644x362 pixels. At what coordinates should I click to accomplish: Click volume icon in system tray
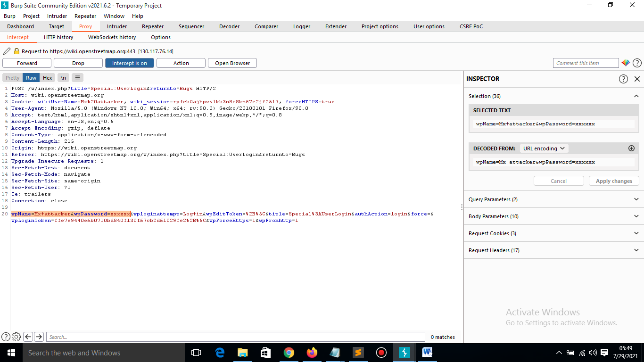click(593, 353)
